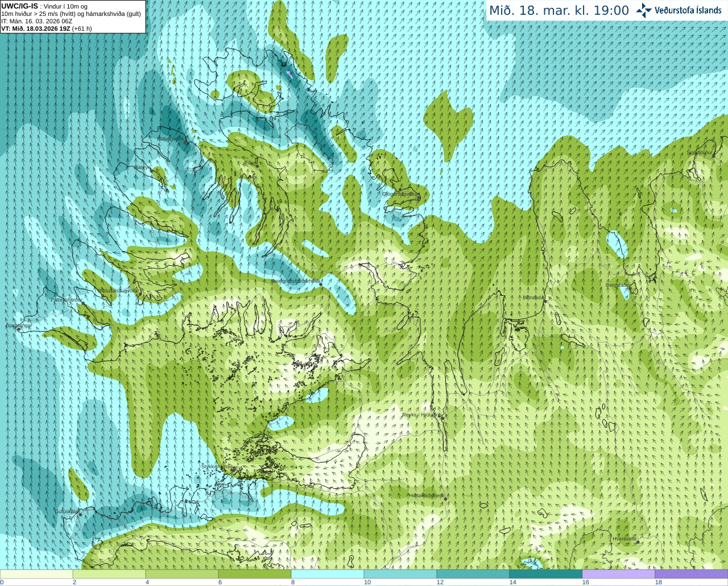
Task: Click the 'Stykkishólmur' place label
Action: point(217,467)
